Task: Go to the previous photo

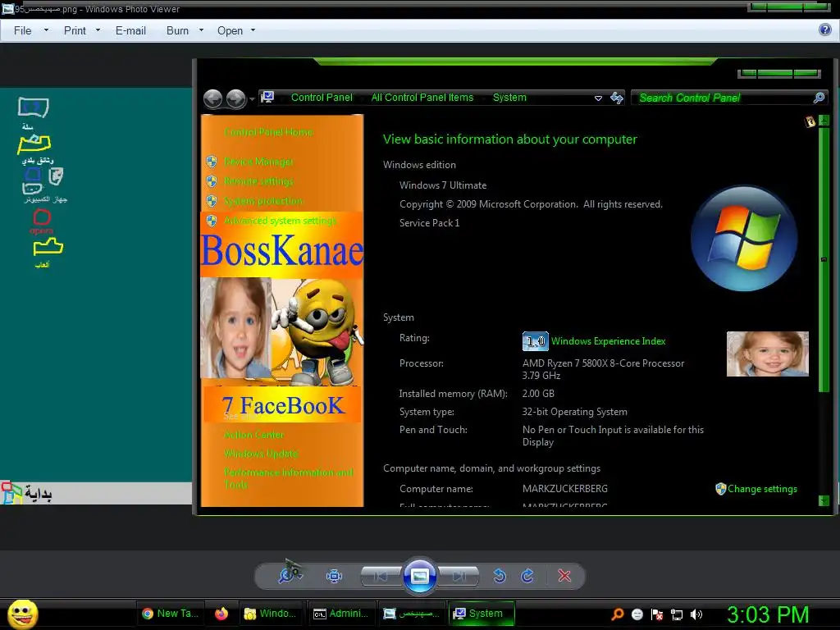Action: [381, 576]
